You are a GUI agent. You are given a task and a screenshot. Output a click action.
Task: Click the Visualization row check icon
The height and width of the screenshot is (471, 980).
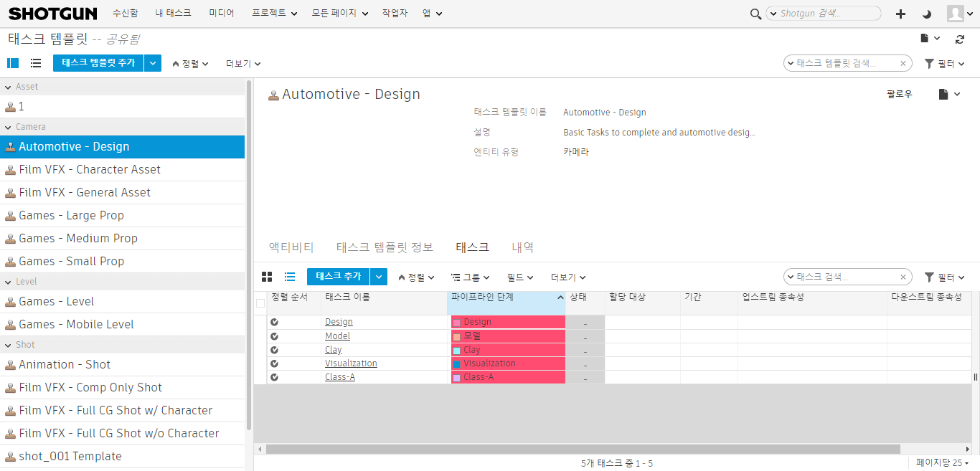274,363
